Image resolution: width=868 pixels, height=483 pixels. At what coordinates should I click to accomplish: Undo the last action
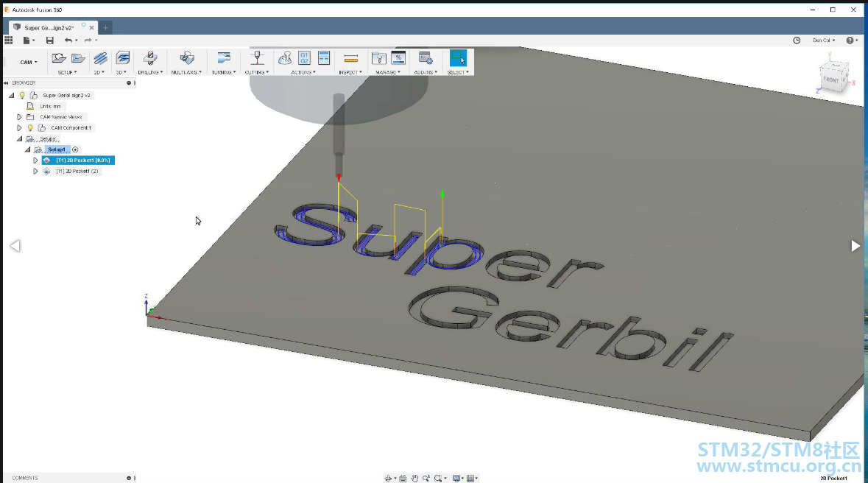[68, 40]
